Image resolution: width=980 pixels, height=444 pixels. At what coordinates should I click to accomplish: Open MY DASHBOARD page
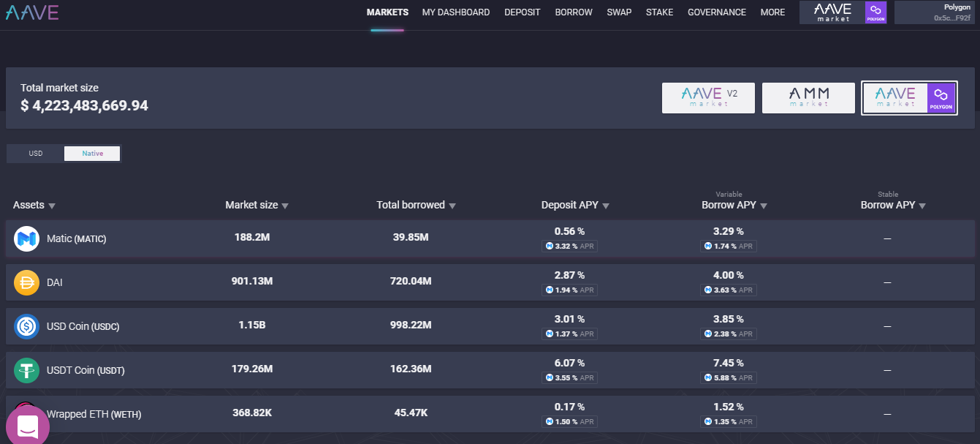456,12
